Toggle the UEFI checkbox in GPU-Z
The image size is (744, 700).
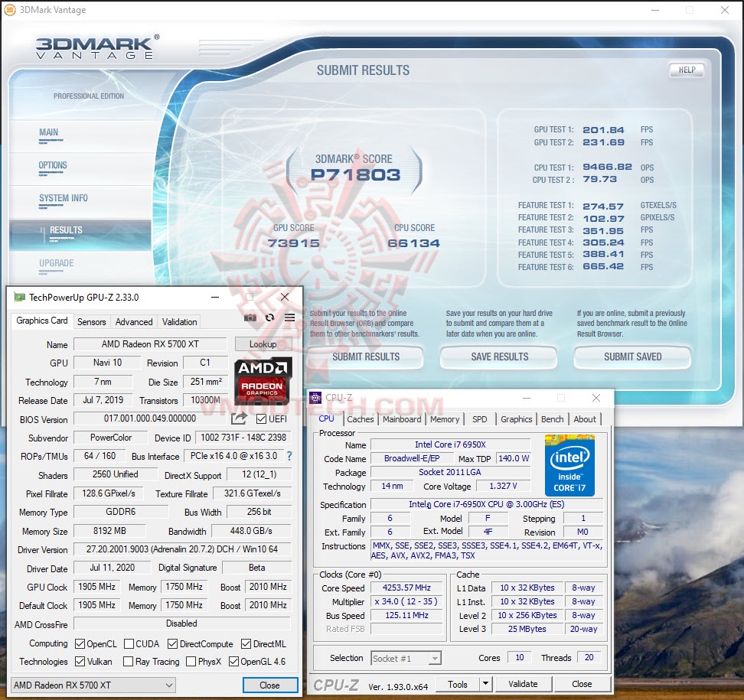[x=261, y=419]
